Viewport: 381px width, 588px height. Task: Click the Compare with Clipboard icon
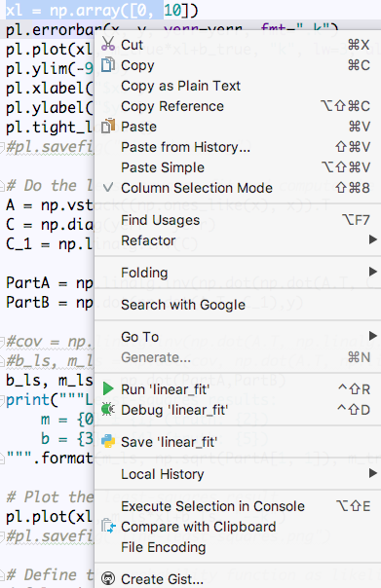tap(108, 526)
